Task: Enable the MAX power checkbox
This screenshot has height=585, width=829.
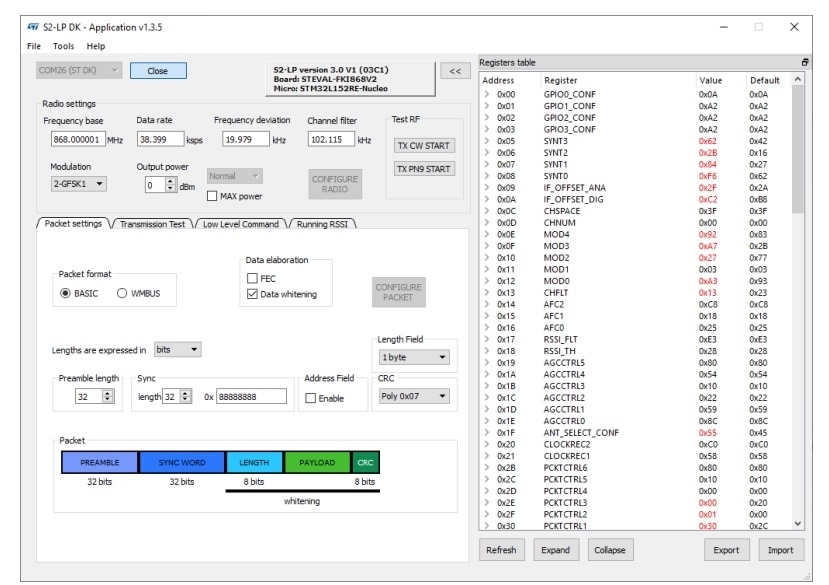Action: click(211, 196)
